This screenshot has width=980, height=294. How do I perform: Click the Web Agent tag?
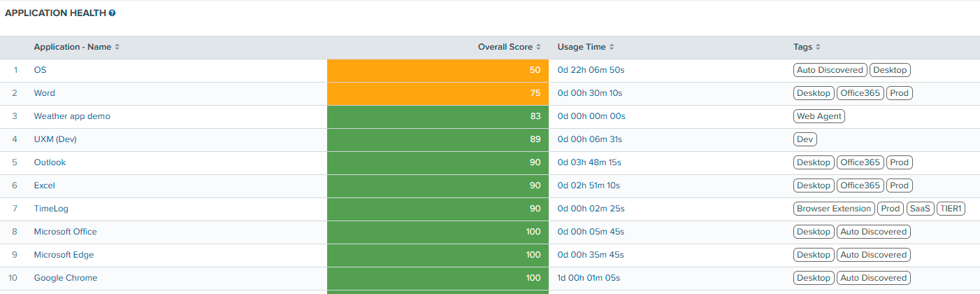tap(819, 116)
